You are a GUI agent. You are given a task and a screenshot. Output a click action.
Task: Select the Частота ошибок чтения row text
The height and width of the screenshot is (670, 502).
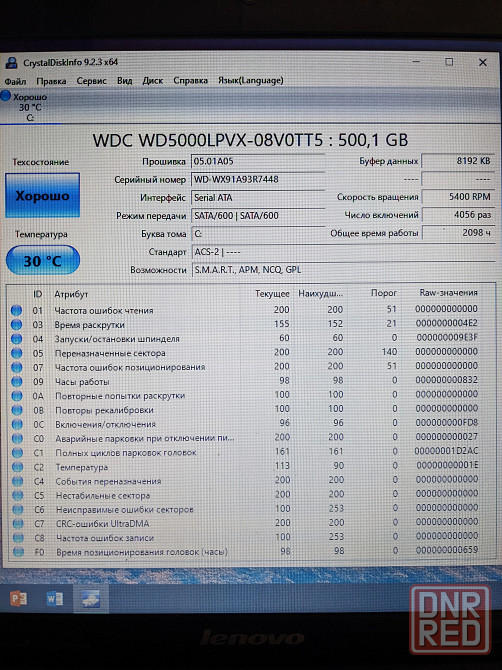104,311
